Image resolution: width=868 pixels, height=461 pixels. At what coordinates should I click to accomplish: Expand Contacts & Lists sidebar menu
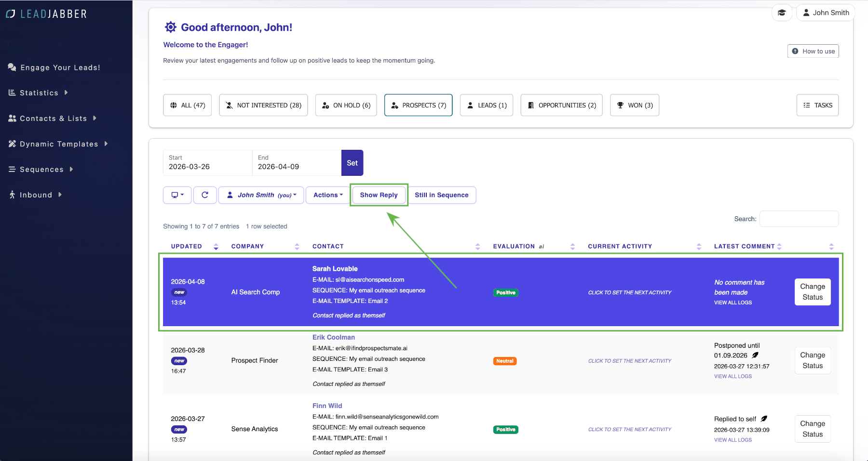coord(53,119)
